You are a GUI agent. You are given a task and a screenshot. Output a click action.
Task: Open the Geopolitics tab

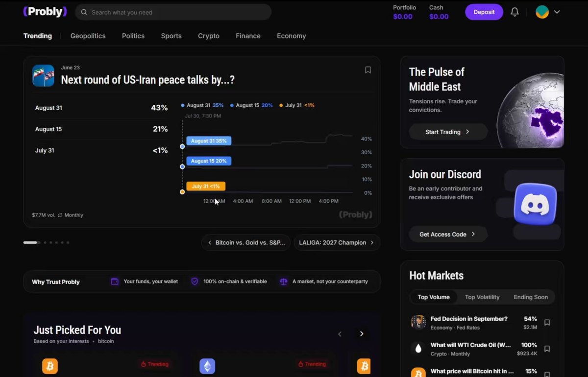tap(88, 36)
